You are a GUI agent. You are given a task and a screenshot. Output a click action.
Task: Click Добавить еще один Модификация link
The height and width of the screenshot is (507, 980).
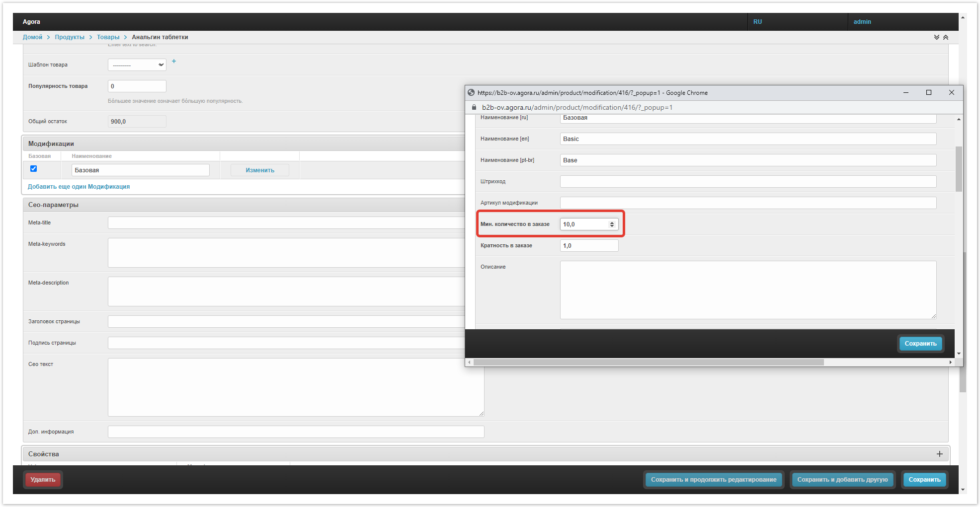click(x=79, y=187)
